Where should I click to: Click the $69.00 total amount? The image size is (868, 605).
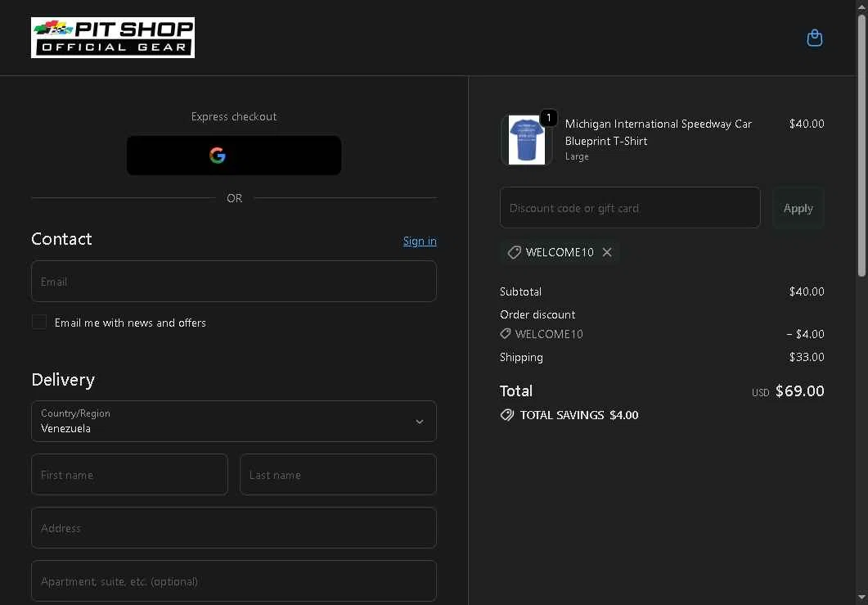(x=799, y=391)
